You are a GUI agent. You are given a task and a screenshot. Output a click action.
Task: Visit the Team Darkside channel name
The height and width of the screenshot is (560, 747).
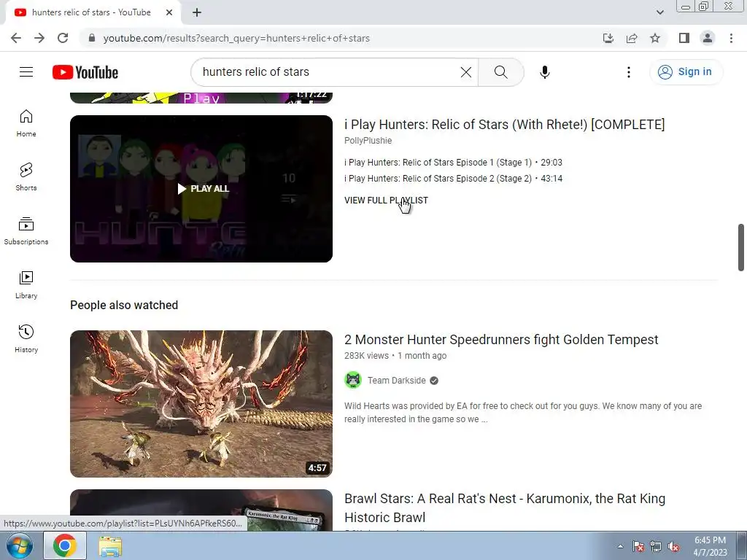click(x=396, y=381)
